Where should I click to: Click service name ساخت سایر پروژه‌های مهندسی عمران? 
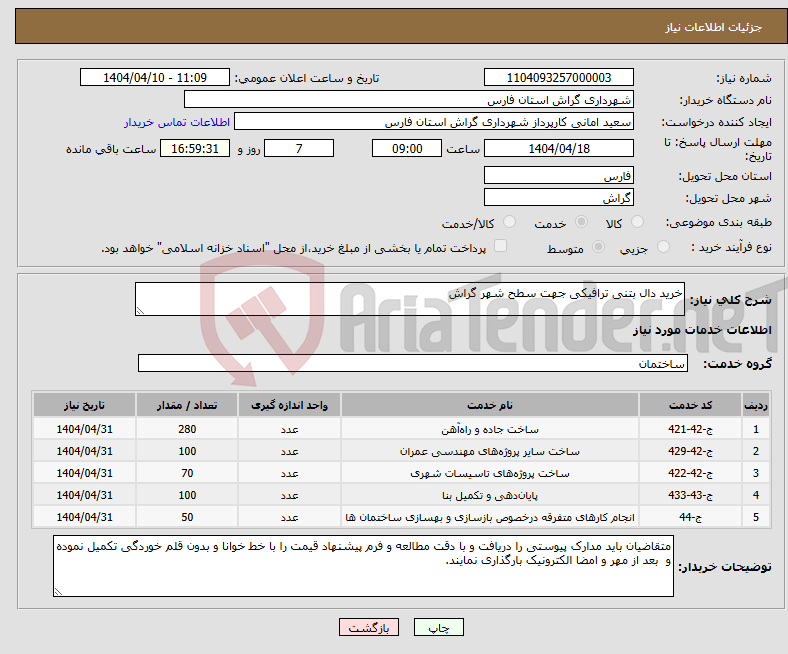point(490,451)
